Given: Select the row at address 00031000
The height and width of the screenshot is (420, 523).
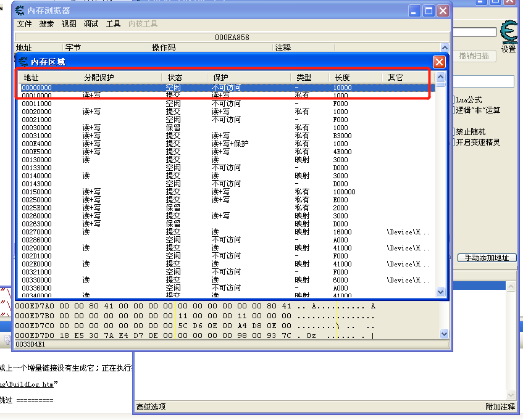Looking at the screenshot, I should click(228, 136).
